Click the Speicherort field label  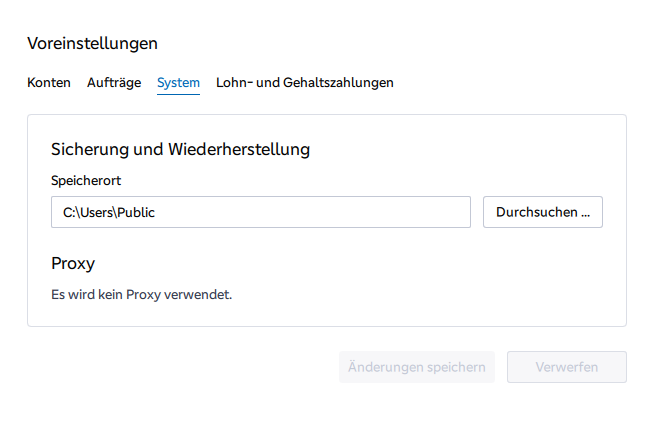point(86,181)
